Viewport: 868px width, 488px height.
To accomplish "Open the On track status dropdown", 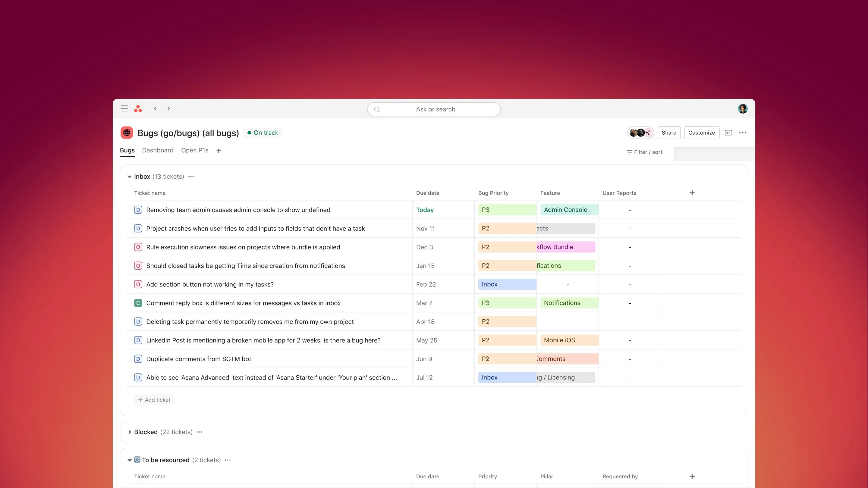I will click(x=263, y=133).
